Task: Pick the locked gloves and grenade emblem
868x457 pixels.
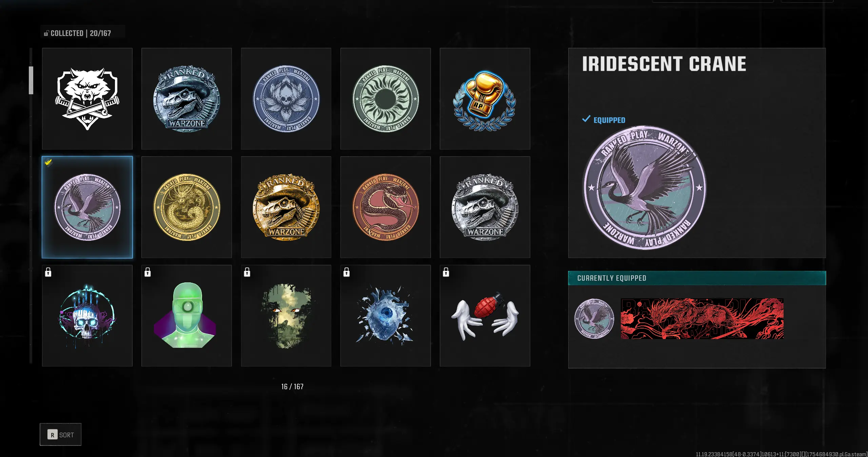Action: pyautogui.click(x=485, y=316)
